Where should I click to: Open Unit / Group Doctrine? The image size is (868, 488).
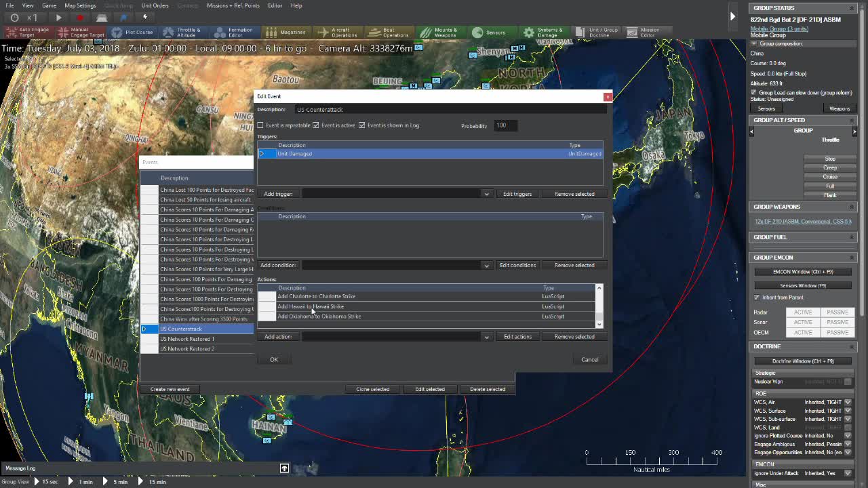pyautogui.click(x=596, y=32)
